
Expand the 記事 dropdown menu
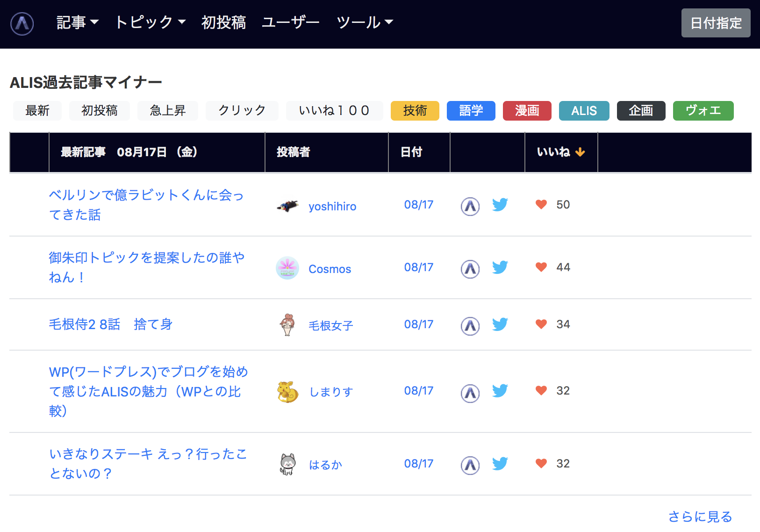click(77, 22)
